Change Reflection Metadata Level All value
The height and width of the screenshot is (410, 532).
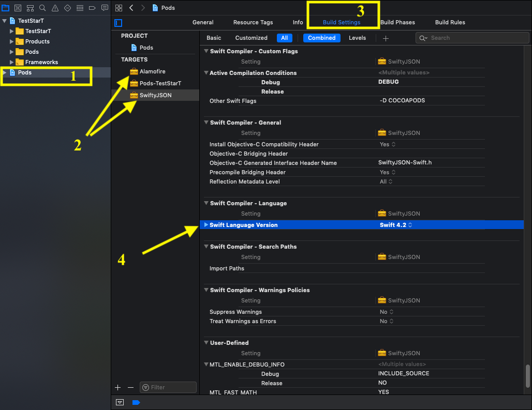click(386, 181)
